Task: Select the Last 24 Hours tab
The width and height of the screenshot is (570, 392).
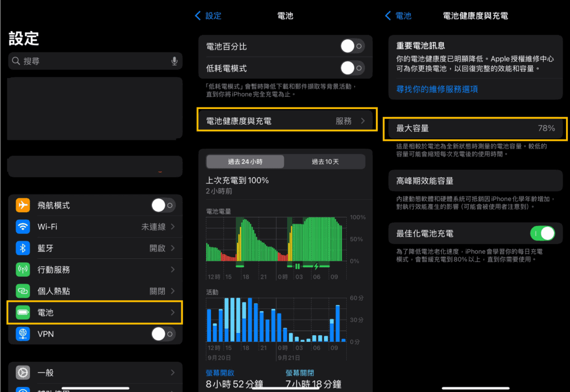Action: (x=245, y=161)
